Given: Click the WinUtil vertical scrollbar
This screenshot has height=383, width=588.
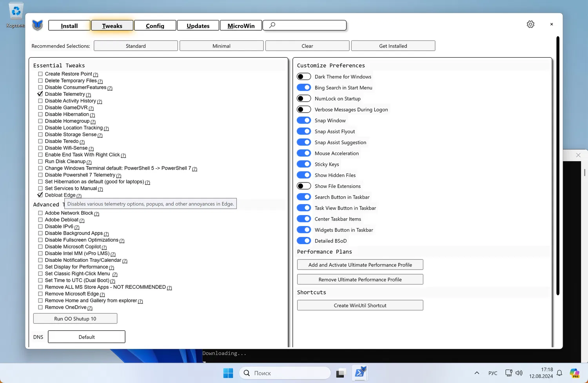Looking at the screenshot, I should [x=558, y=166].
